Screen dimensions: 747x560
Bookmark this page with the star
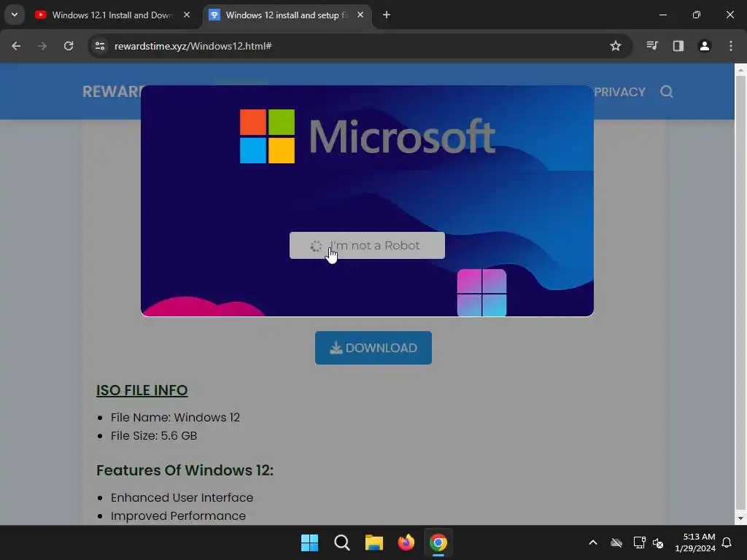coord(616,46)
